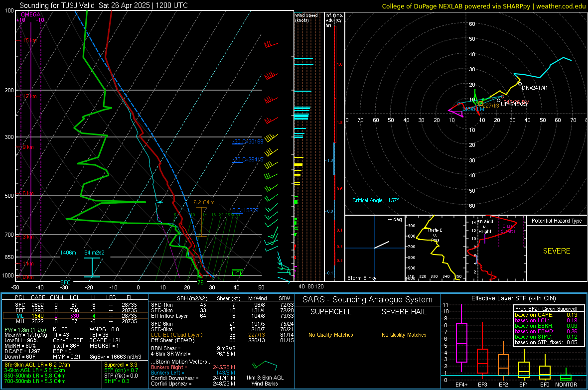This screenshot has width=588, height=390.
Task: Click the green LCL marker label
Action: pos(237,274)
